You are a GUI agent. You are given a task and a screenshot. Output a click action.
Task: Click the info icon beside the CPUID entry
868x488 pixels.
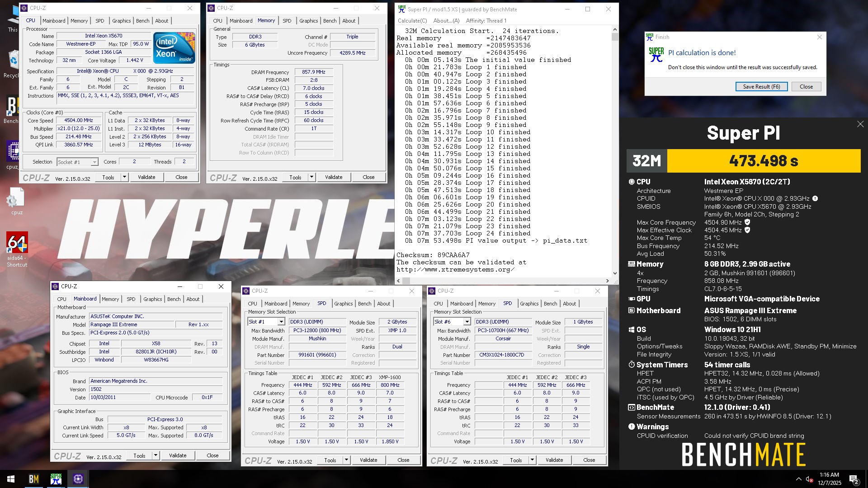click(x=815, y=198)
